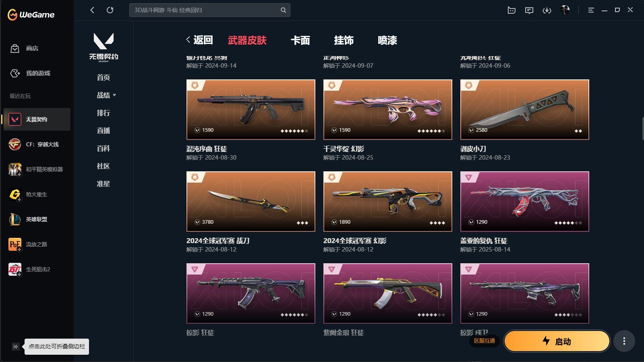Image resolution: width=644 pixels, height=362 pixels.
Task: Open the store bag icon 商店
Action: coord(15,48)
